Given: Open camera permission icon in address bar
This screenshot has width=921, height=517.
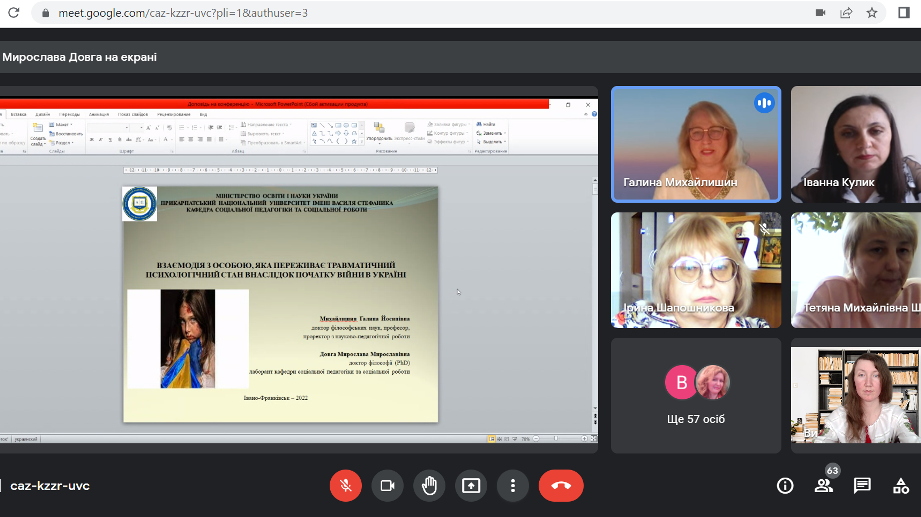Looking at the screenshot, I should [820, 13].
